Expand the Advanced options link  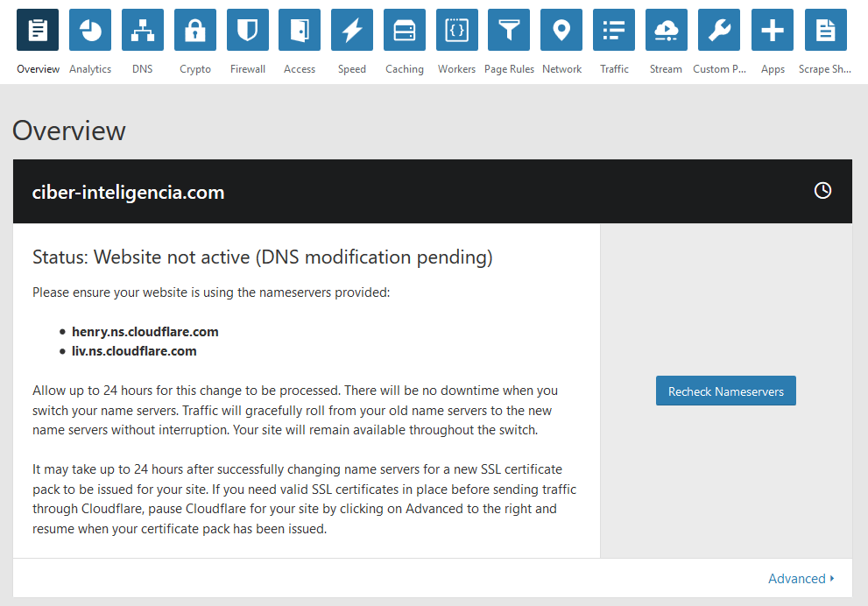801,578
